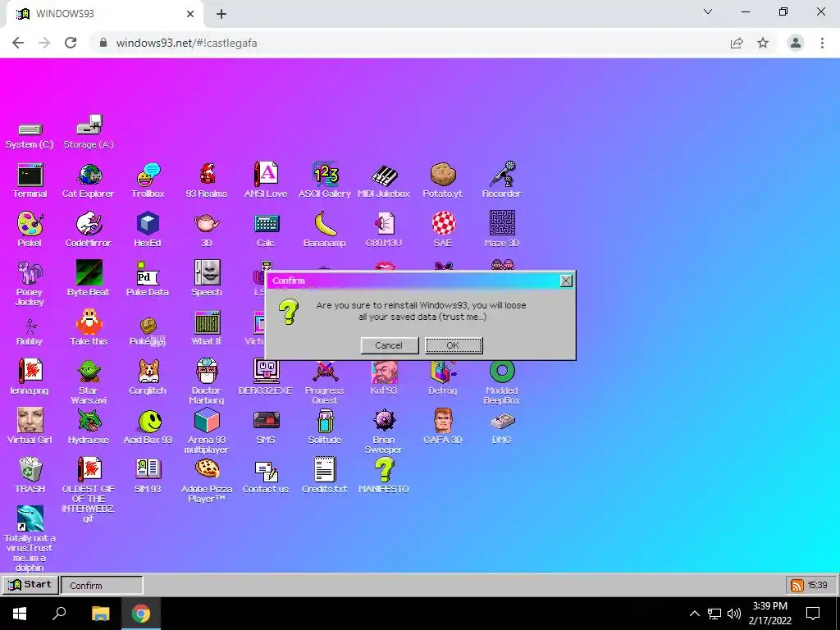Confirm reinstall with the OK button

coord(454,345)
